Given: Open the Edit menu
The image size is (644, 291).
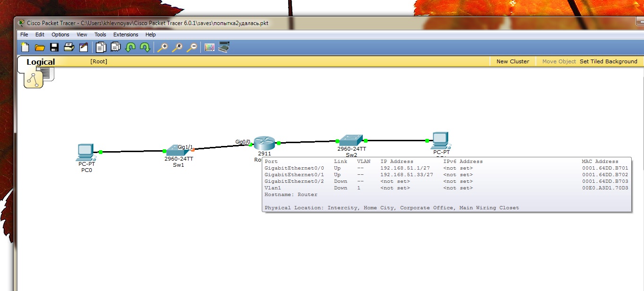Looking at the screenshot, I should (x=40, y=34).
